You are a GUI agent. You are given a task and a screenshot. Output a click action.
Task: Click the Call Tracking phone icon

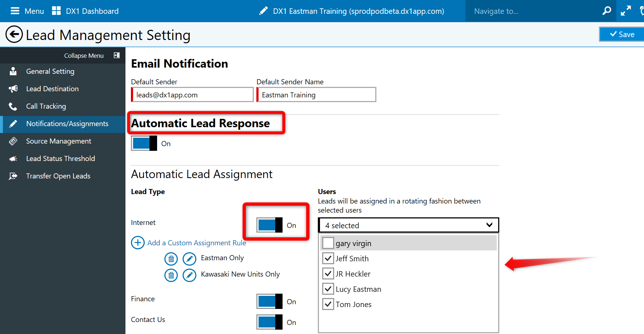coord(13,106)
